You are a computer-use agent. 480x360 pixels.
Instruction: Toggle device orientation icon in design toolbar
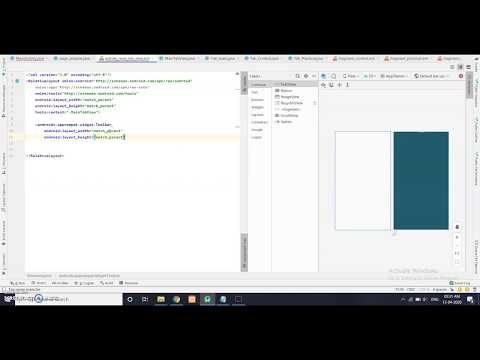tap(333, 76)
